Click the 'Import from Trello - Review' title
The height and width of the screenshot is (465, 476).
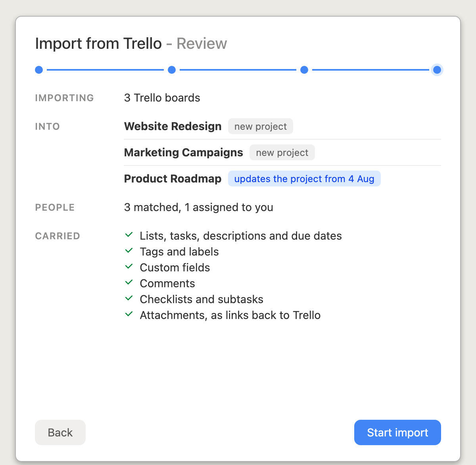tap(131, 44)
